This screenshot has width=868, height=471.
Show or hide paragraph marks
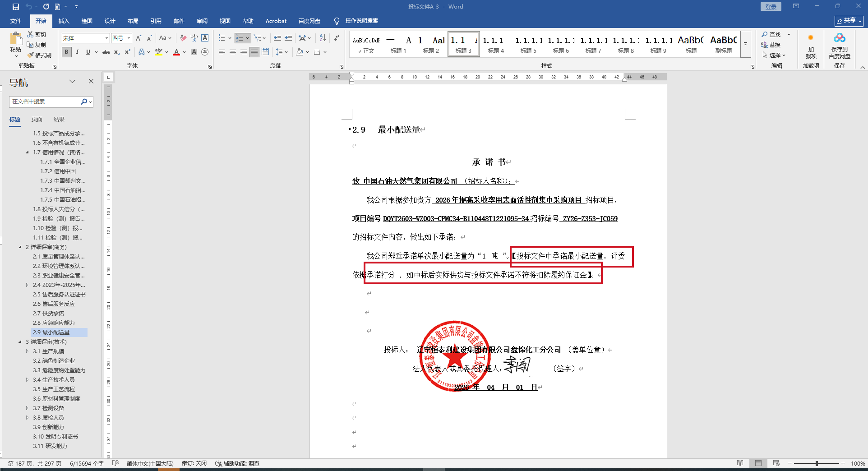[337, 38]
